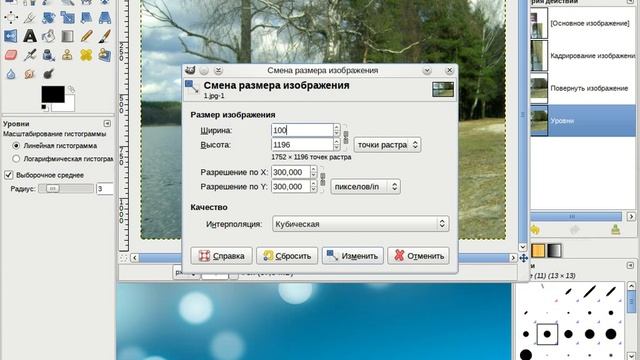Toggle Quick Mask at canvas bottom-left corner

[x=124, y=258]
